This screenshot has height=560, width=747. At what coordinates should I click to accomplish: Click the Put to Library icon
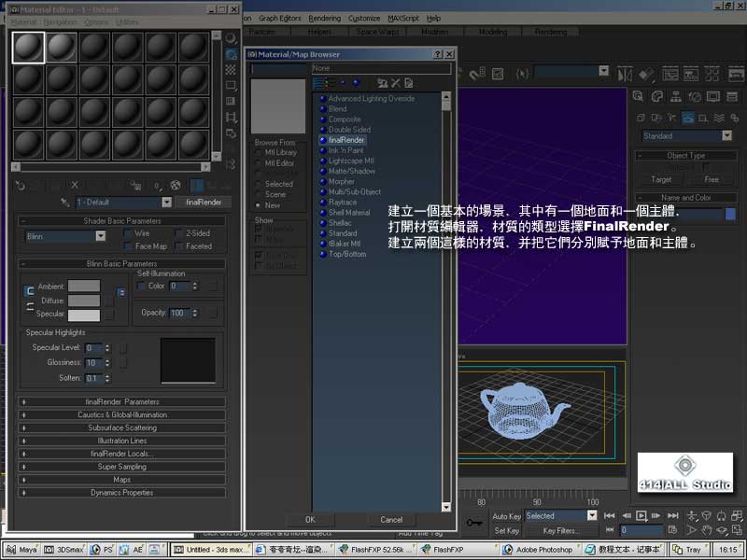click(x=135, y=185)
